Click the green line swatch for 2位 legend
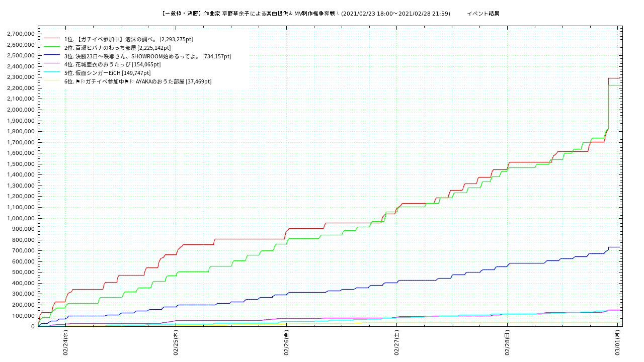Screen dimensions: 644x362 [52, 47]
